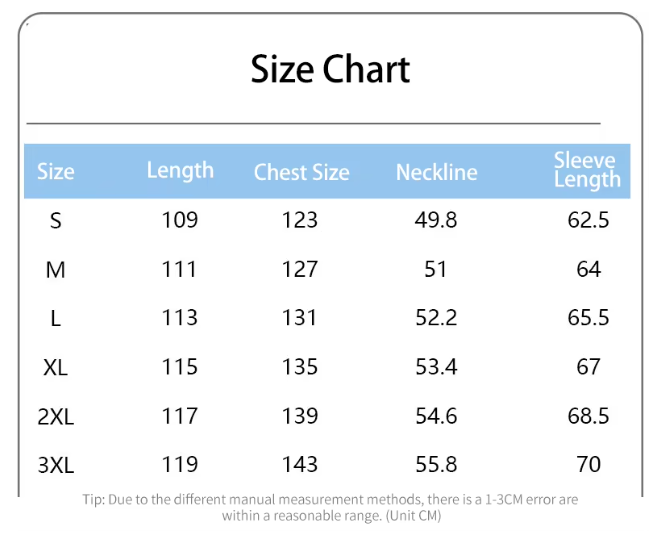The height and width of the screenshot is (535, 660).
Task: Click length value 109 for size S
Action: [180, 220]
